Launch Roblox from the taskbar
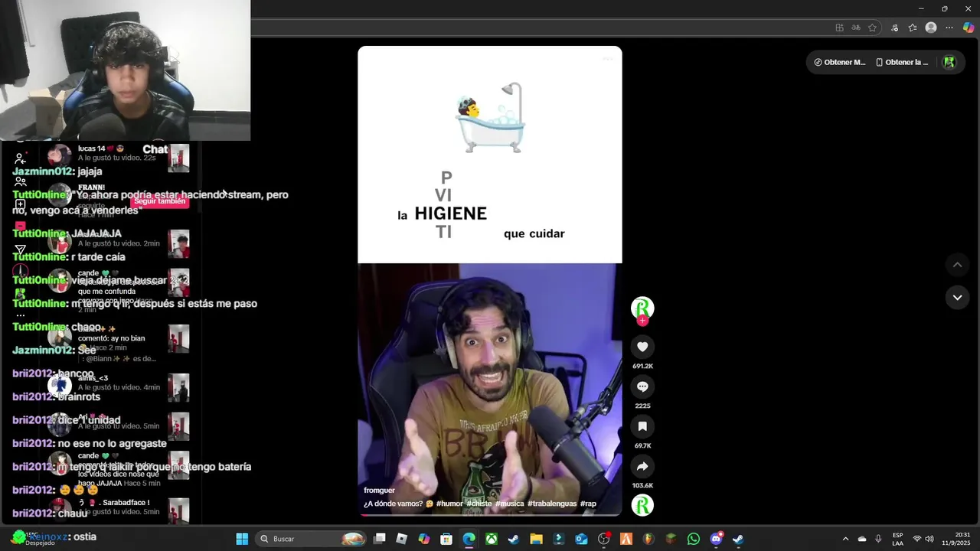 click(x=402, y=539)
